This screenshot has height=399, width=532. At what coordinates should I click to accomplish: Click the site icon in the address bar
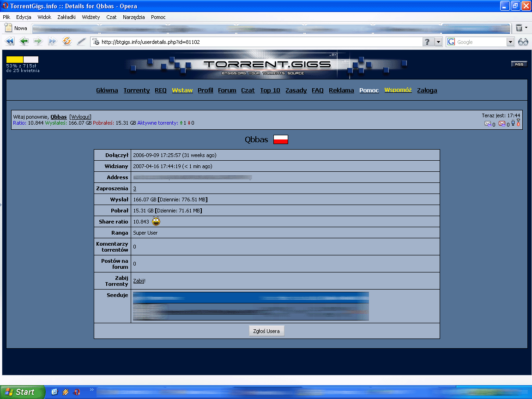click(96, 42)
